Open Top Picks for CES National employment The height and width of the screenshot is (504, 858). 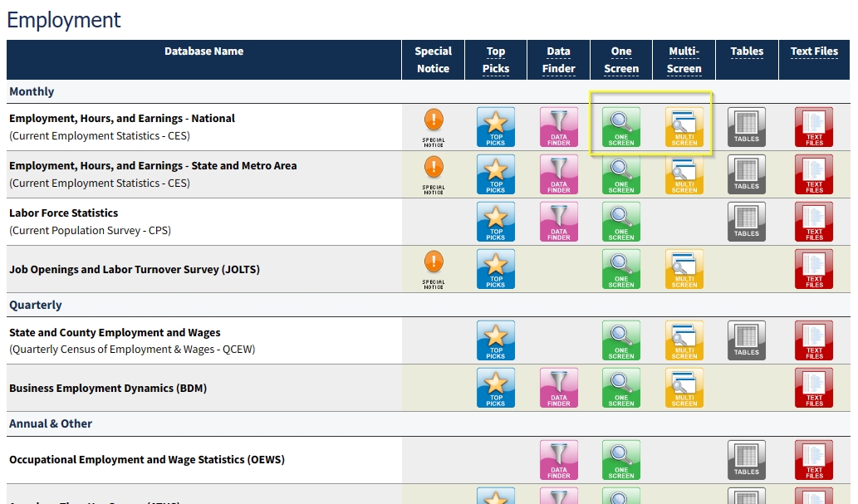496,127
